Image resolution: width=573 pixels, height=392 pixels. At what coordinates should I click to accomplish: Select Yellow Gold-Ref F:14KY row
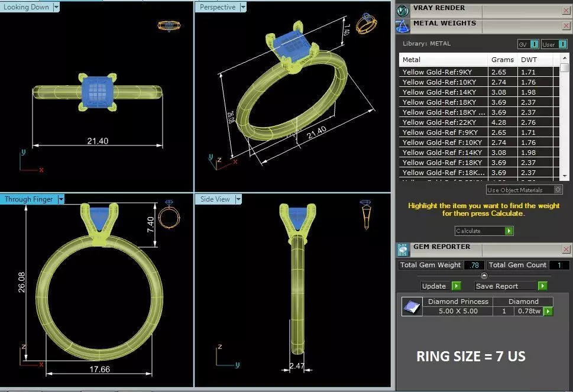pyautogui.click(x=479, y=153)
